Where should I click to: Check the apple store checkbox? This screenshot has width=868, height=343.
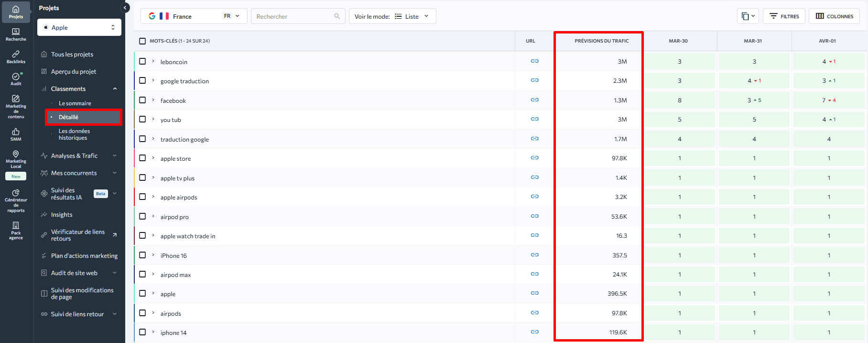(x=142, y=158)
